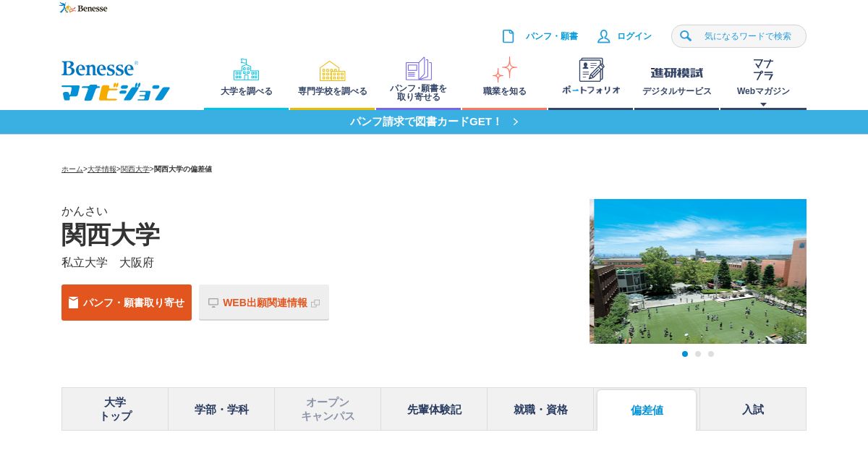This screenshot has height=456, width=868.
Task: Click the パンフ・願書を取り寄せる books icon
Action: 418,69
